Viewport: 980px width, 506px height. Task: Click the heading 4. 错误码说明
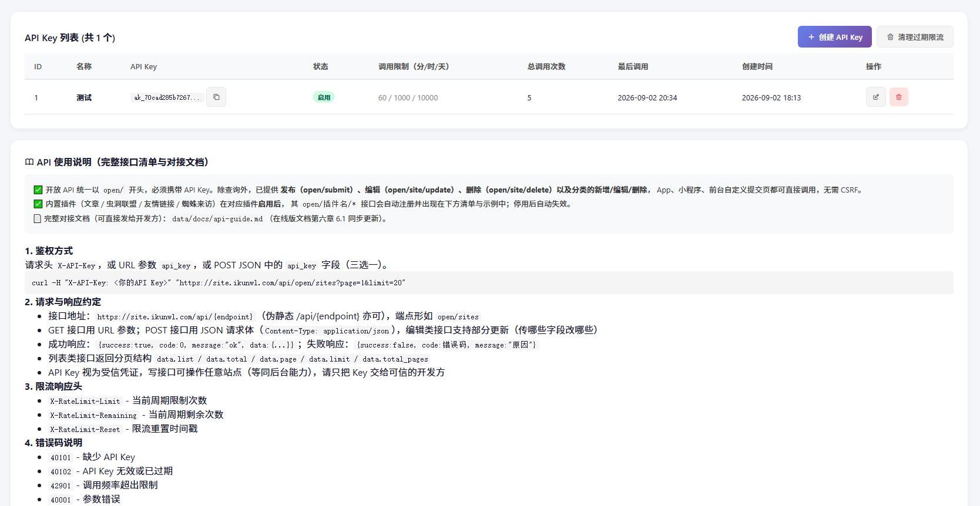53,443
